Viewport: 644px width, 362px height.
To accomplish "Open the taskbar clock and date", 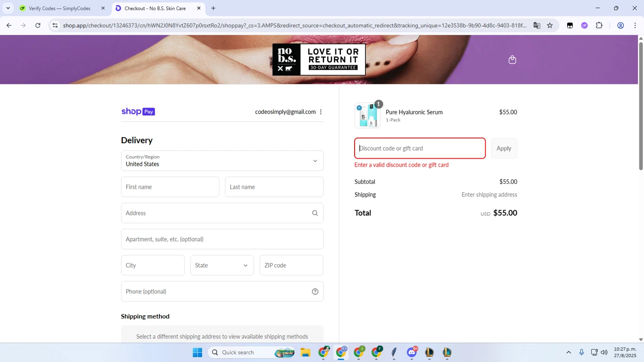I will [625, 352].
